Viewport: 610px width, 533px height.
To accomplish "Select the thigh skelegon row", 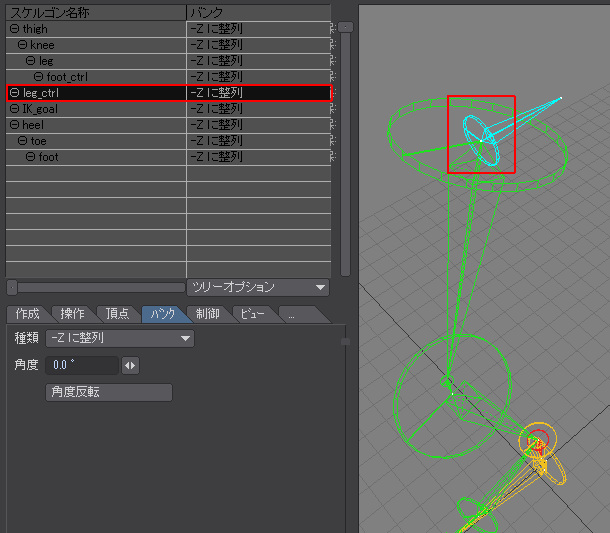I will pyautogui.click(x=168, y=29).
